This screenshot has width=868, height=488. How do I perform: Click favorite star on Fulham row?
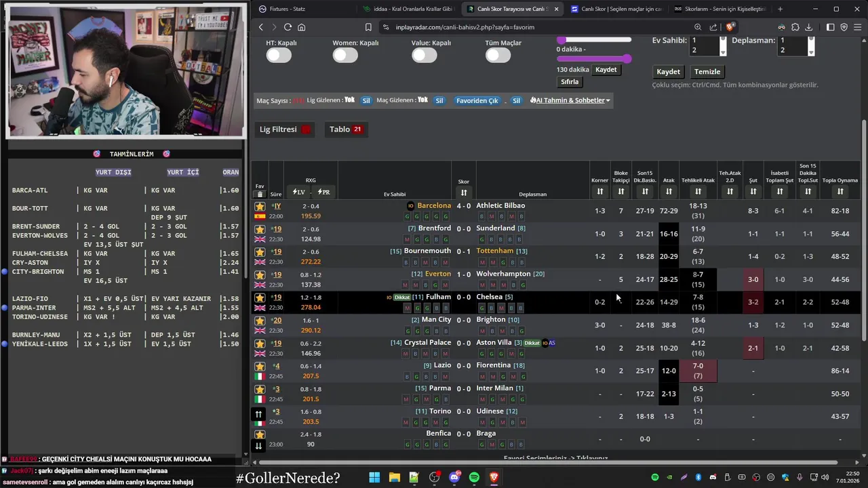[260, 298]
